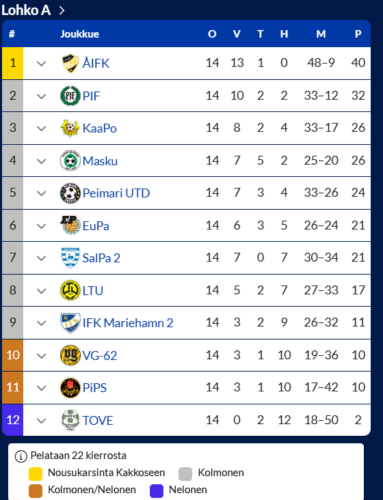383x500 pixels.
Task: Click the P points column header
Action: (358, 34)
